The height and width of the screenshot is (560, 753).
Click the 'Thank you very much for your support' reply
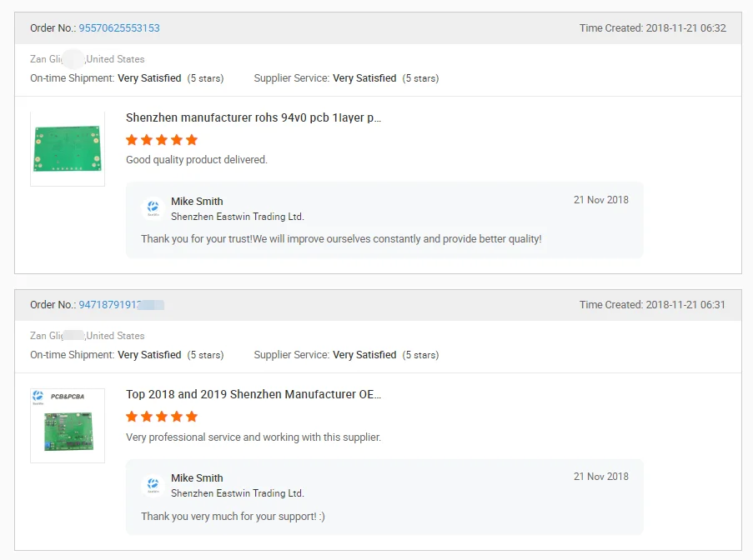pyautogui.click(x=233, y=517)
